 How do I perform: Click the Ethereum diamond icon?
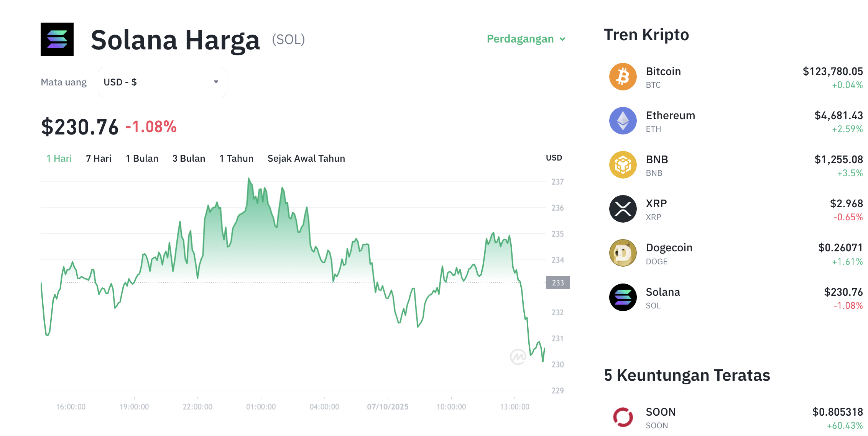coord(623,121)
